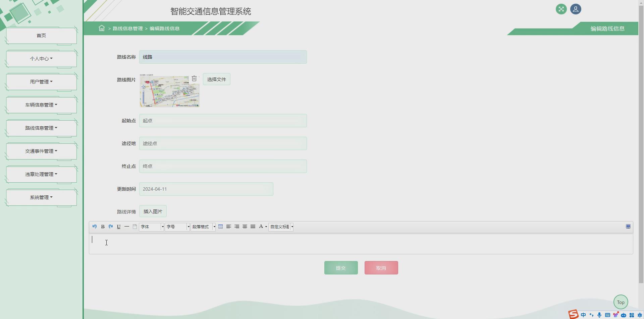Click the 插入图片 button
644x319 pixels.
click(153, 211)
